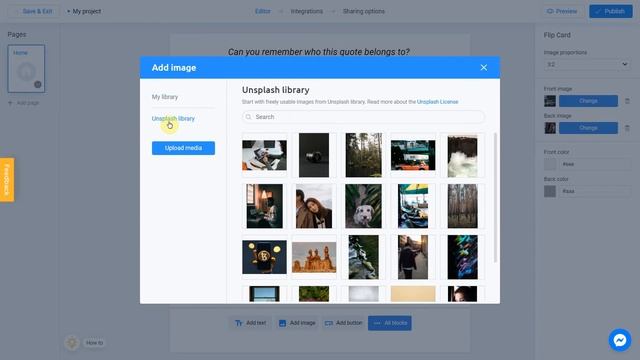This screenshot has width=640, height=360.
Task: Click the How to help label
Action: 94,343
